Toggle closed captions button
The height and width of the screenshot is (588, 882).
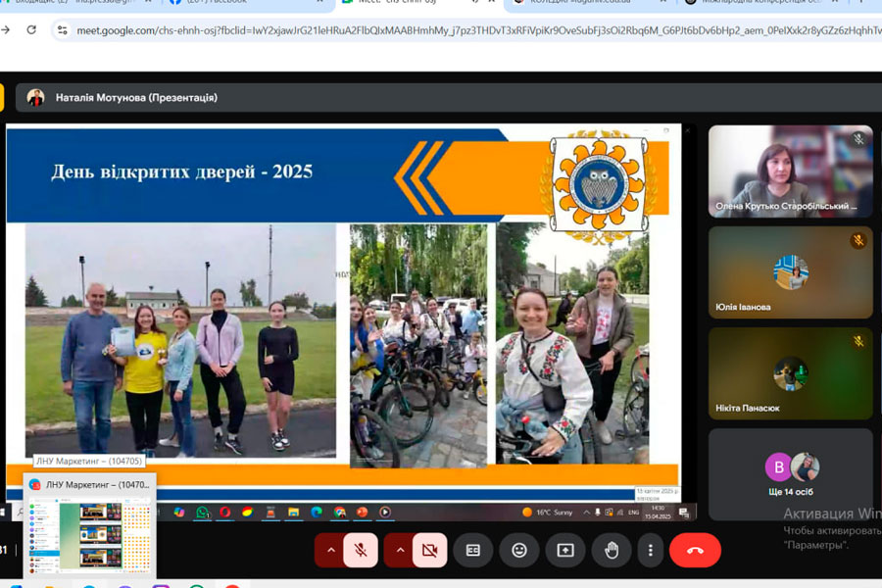coord(473,550)
